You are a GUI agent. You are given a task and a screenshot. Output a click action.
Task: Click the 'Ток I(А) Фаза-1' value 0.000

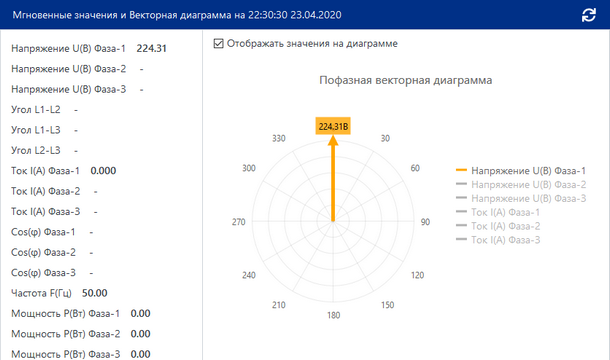(103, 171)
